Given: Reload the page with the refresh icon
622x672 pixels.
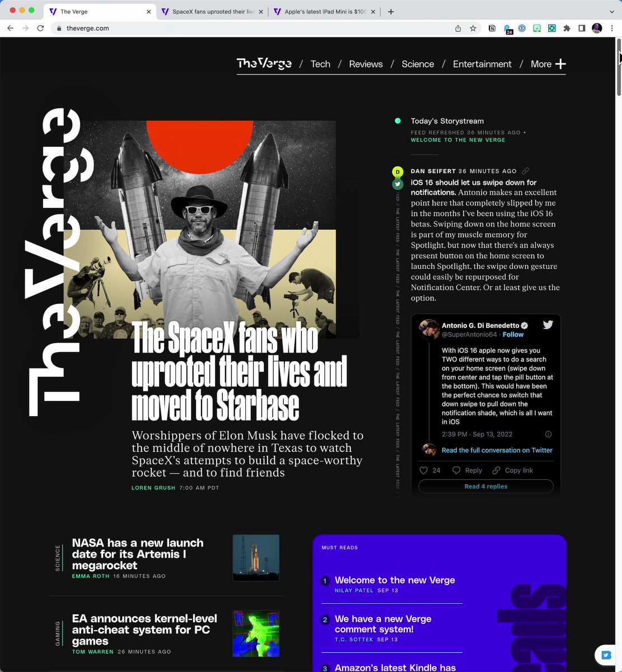Looking at the screenshot, I should coord(40,28).
